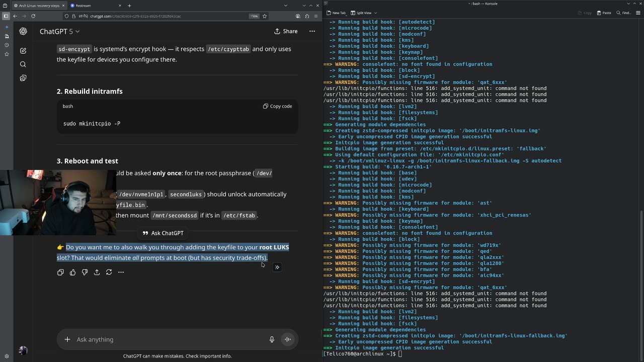Click the 3. Reboot and test heading
The height and width of the screenshot is (362, 644).
88,161
